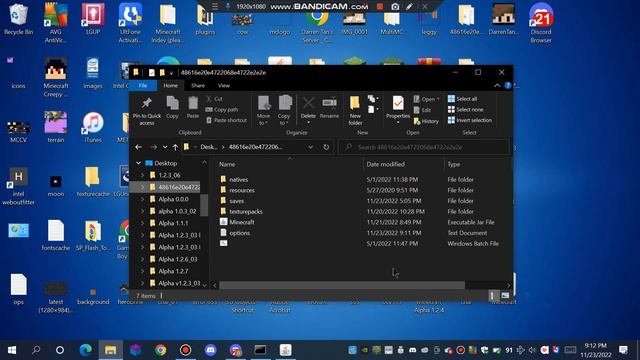Click Copy path in ribbon
The image size is (640, 360).
point(222,109)
